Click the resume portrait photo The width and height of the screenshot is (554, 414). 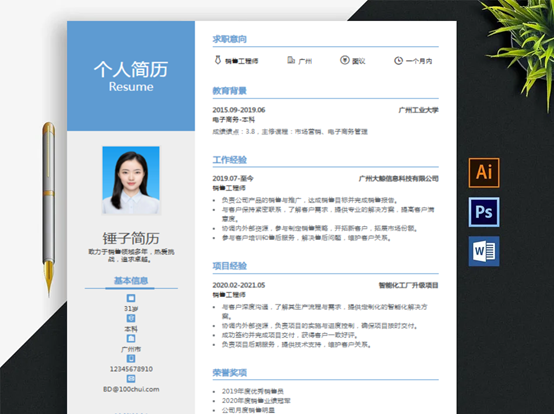click(131, 180)
